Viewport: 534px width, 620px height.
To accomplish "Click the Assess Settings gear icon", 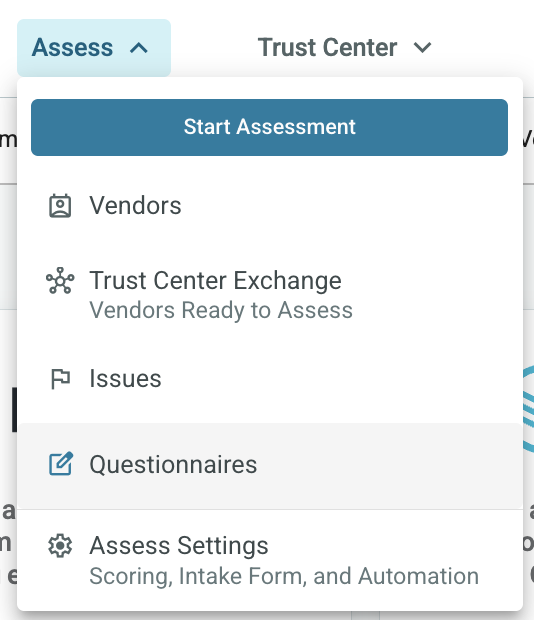I will tap(60, 546).
